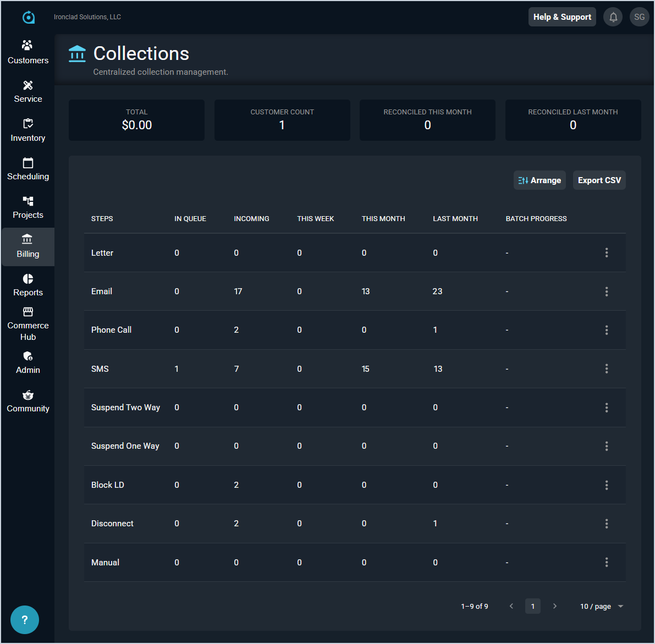655x644 pixels.
Task: Click the Arrange button
Action: tap(540, 180)
